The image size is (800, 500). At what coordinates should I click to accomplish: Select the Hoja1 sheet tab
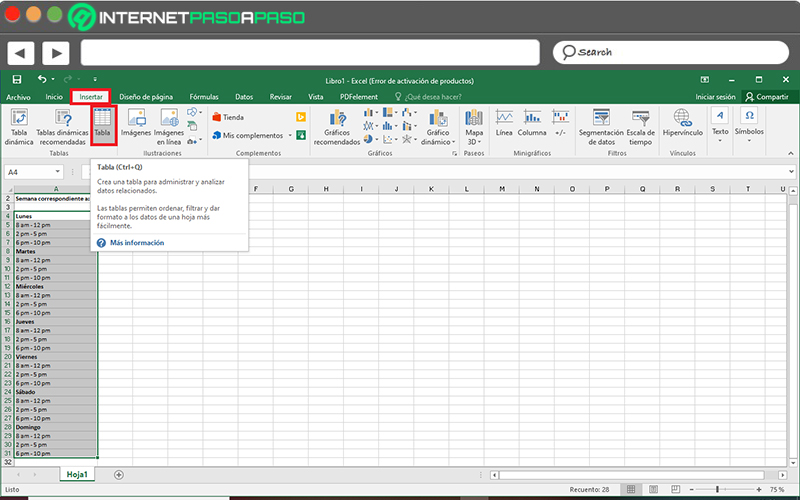pyautogui.click(x=77, y=474)
